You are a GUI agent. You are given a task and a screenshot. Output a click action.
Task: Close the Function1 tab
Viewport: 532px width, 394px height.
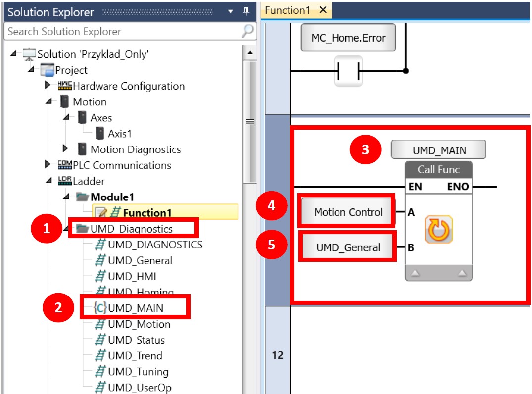tap(323, 10)
